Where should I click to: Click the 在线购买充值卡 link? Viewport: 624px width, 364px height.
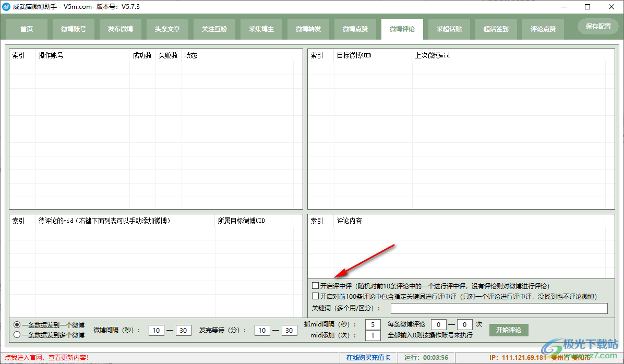point(368,358)
